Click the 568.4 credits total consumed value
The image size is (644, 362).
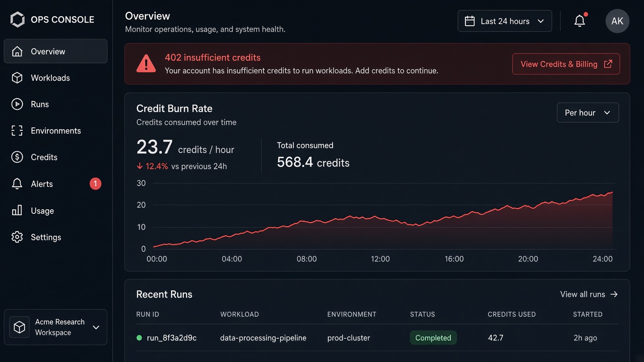[x=313, y=162]
